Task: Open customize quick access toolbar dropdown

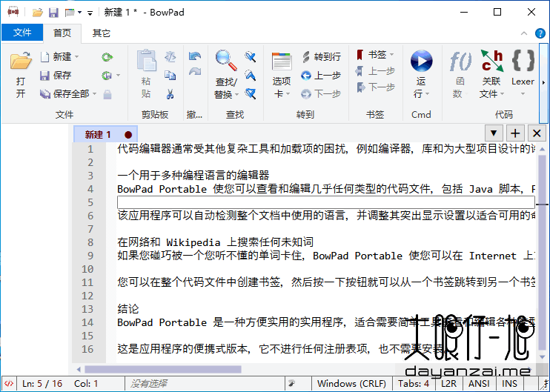Action: click(90, 13)
